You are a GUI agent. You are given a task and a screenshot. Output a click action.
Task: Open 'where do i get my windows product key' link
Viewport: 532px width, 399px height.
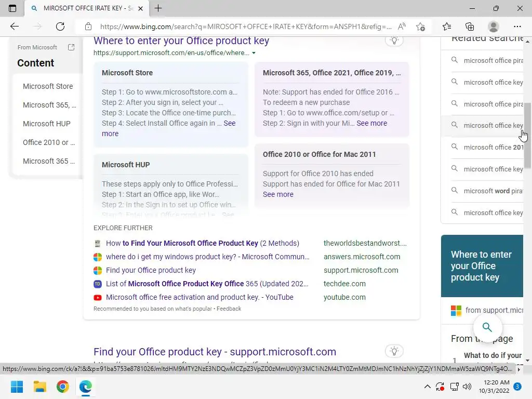[x=208, y=257]
